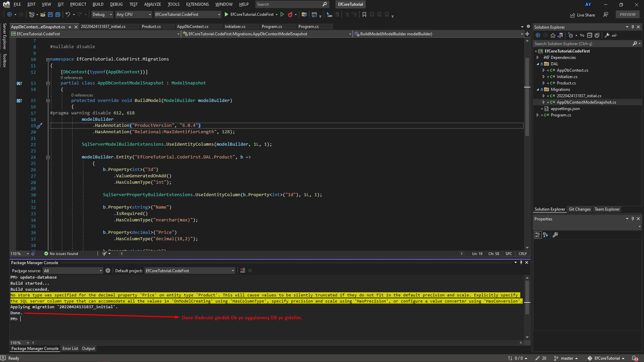Click the Home icon in Solution Explorer

point(553,35)
